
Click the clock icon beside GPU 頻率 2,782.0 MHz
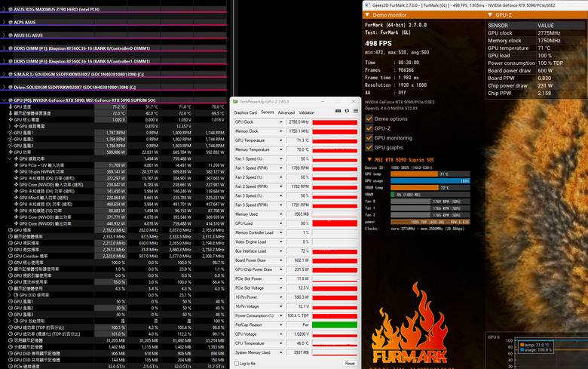[11, 230]
